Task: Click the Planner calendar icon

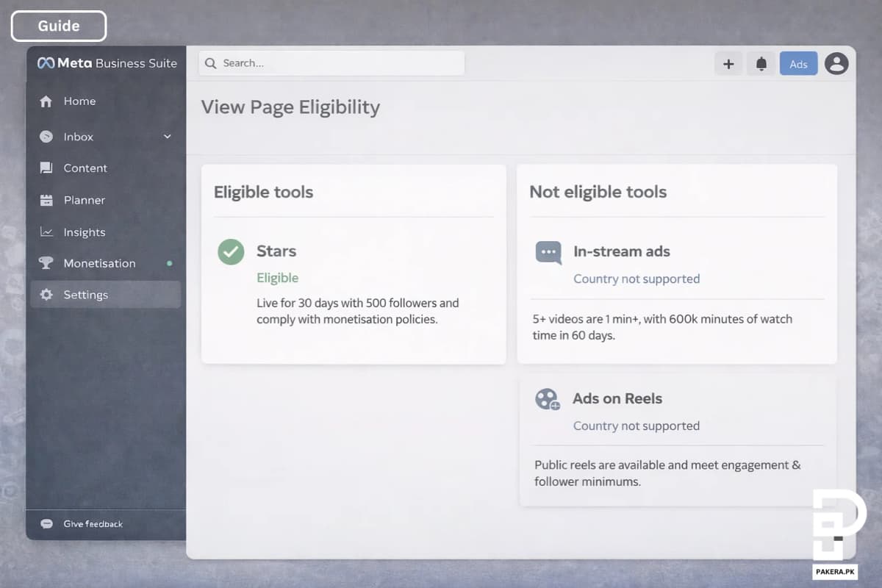Action: pos(46,200)
